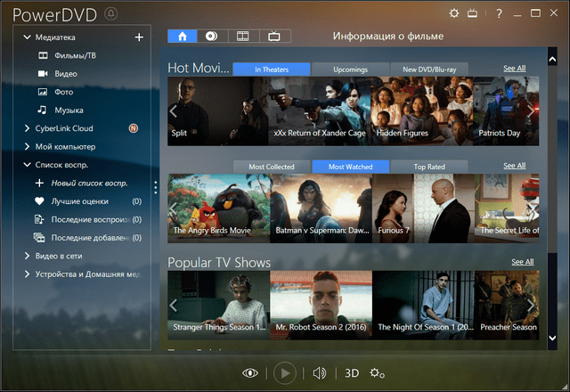This screenshot has height=392, width=570.
Task: Open Batman v Superman thumbnail
Action: point(322,208)
